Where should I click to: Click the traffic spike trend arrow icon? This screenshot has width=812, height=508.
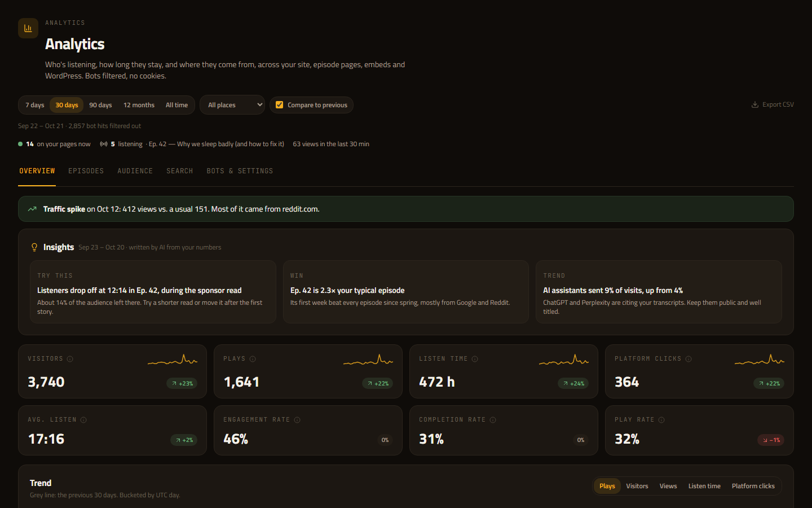coord(32,209)
